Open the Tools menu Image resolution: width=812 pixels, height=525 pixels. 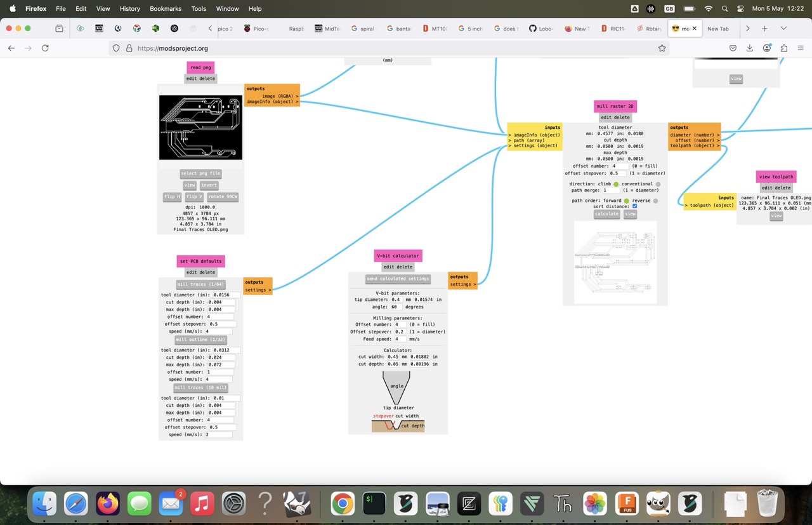click(x=199, y=9)
